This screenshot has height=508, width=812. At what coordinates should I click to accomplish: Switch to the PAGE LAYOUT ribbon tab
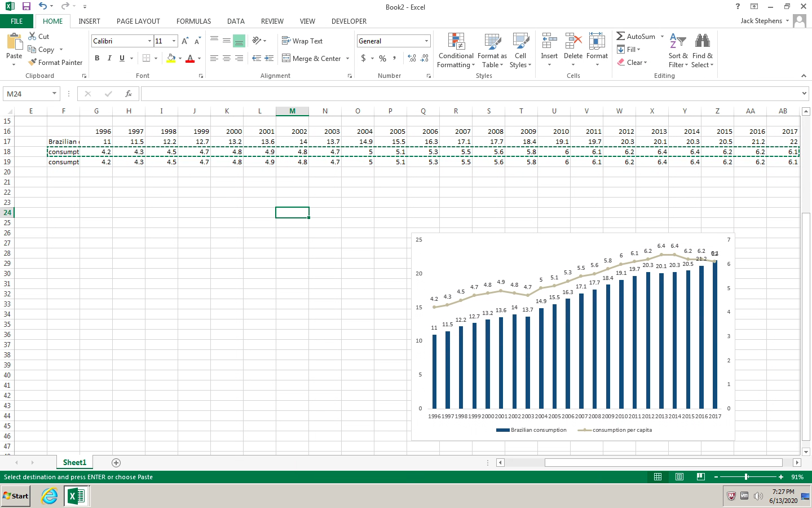138,21
